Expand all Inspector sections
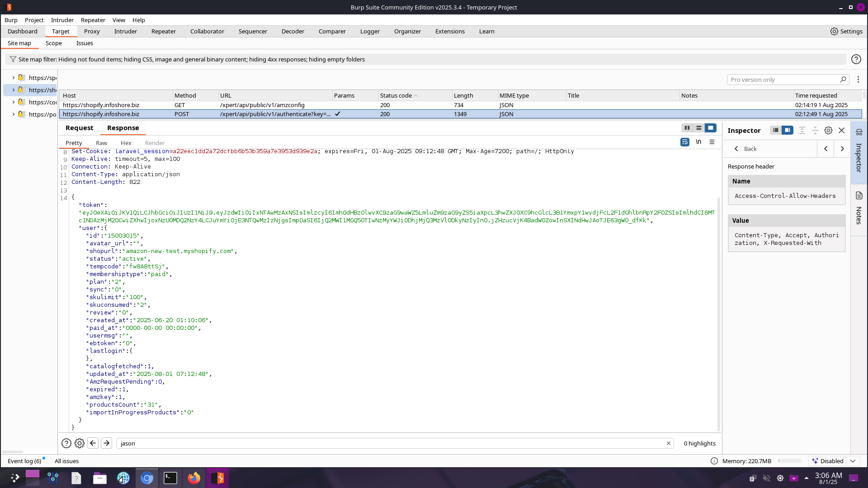The image size is (868, 488). [802, 130]
